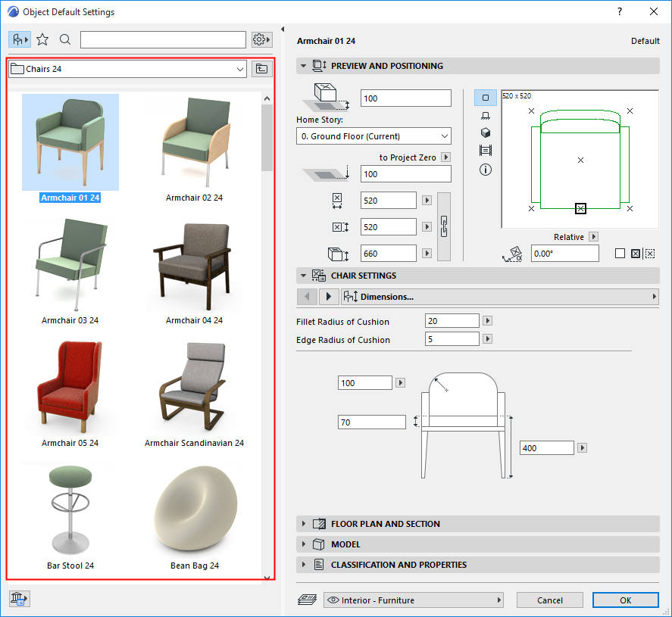The image size is (672, 617).
Task: Click the search magnifier icon
Action: (x=65, y=39)
